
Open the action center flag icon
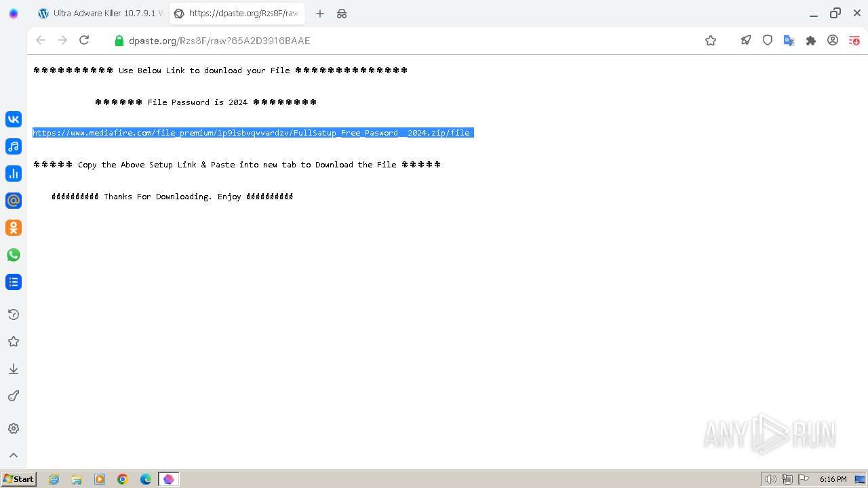[804, 479]
